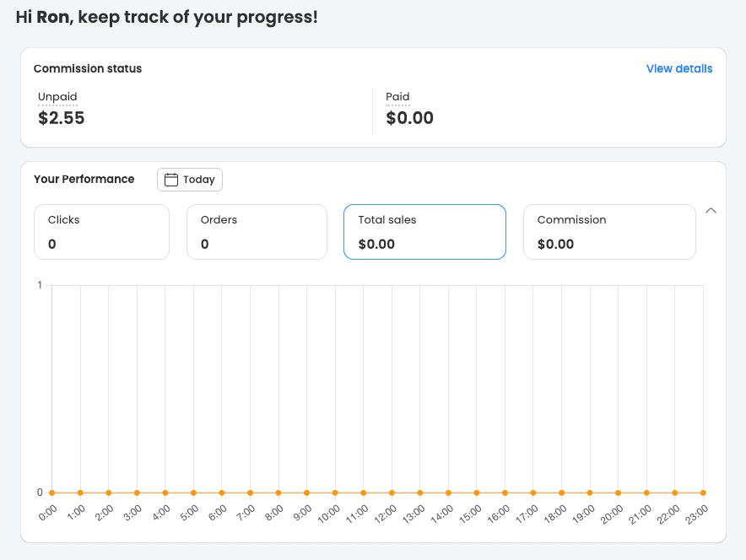
Task: Click the chart data point at 23:00
Action: click(703, 493)
